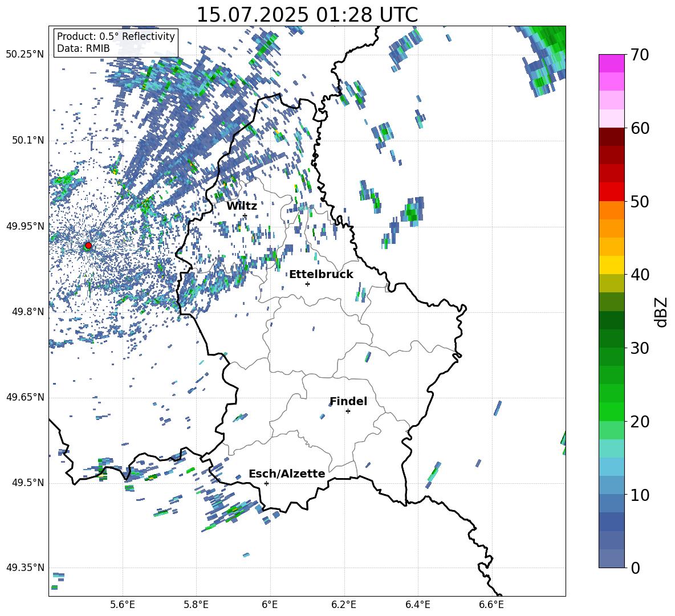
Task: Click the 6.4°E longitude label
Action: [x=418, y=605]
